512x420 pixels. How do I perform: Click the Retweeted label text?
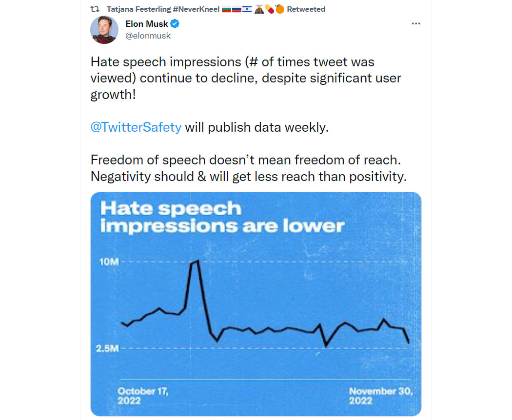[x=306, y=9]
